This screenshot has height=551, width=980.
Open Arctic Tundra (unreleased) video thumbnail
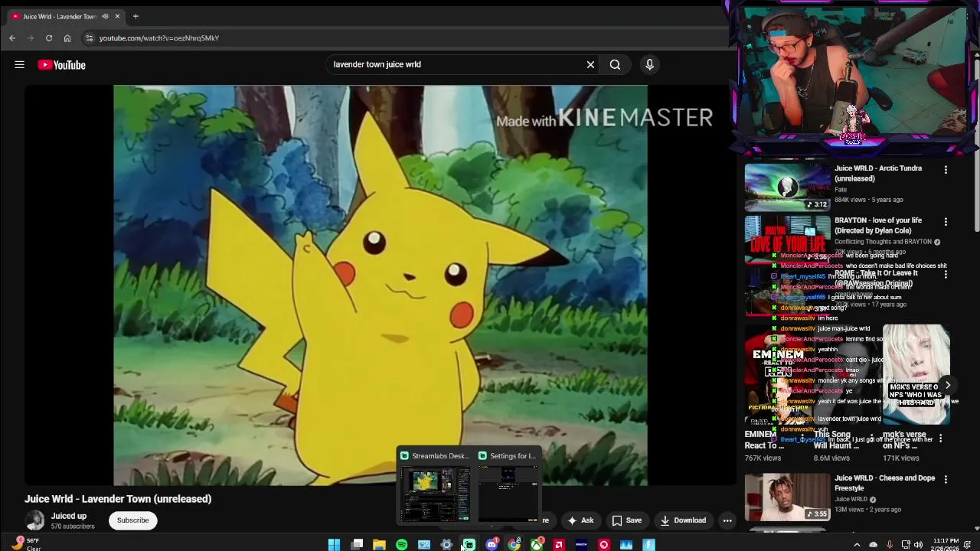tap(787, 187)
